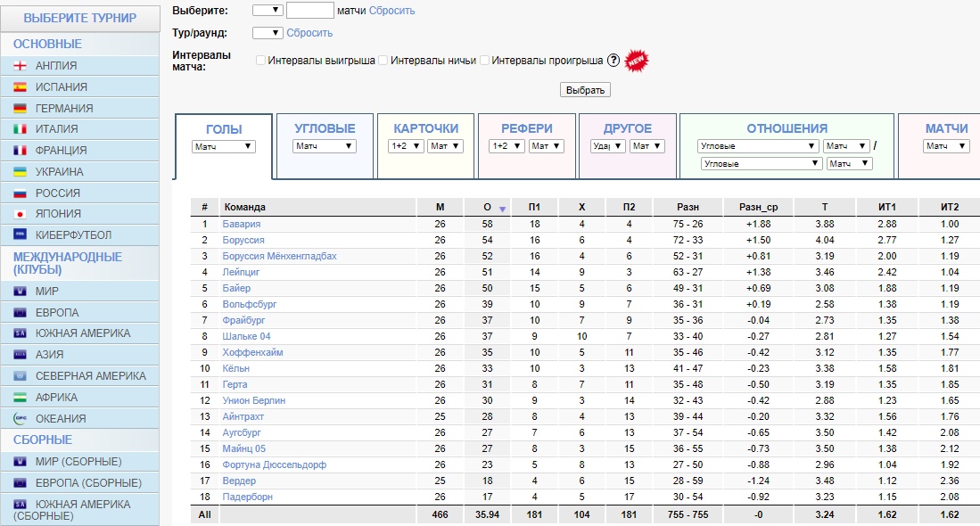980x526 pixels.
Task: Expand the Матч dropdown under ГОЛЫ
Action: [x=224, y=146]
